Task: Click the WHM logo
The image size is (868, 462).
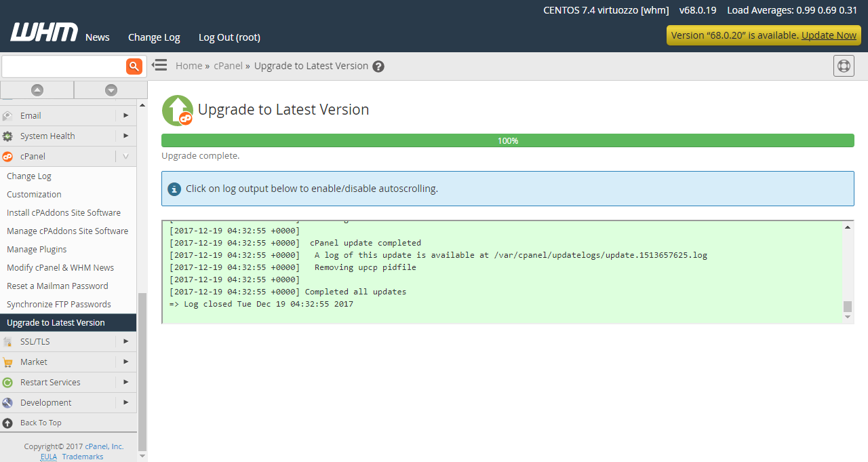Action: pos(43,32)
